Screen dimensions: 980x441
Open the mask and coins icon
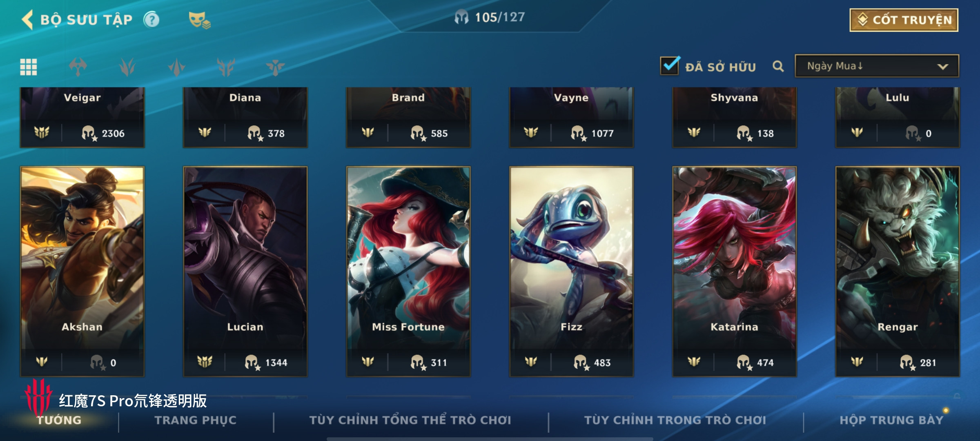[x=199, y=20]
